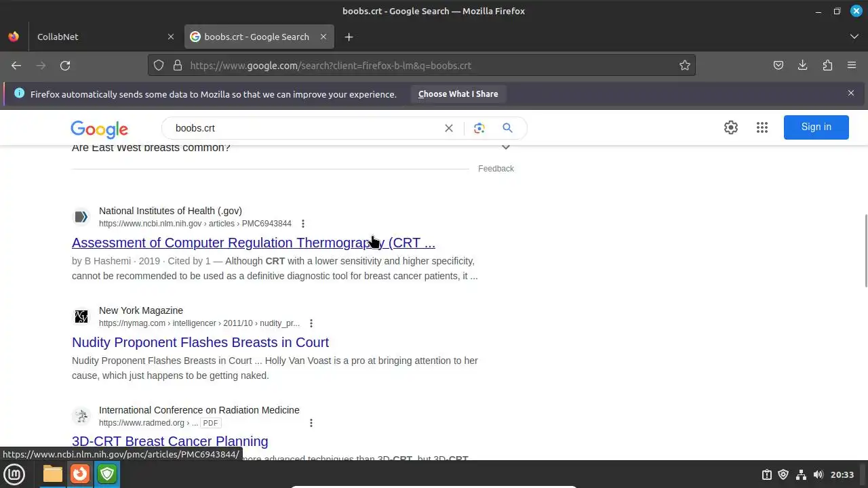Click the info icon in notification bar
868x488 pixels.
click(x=19, y=94)
